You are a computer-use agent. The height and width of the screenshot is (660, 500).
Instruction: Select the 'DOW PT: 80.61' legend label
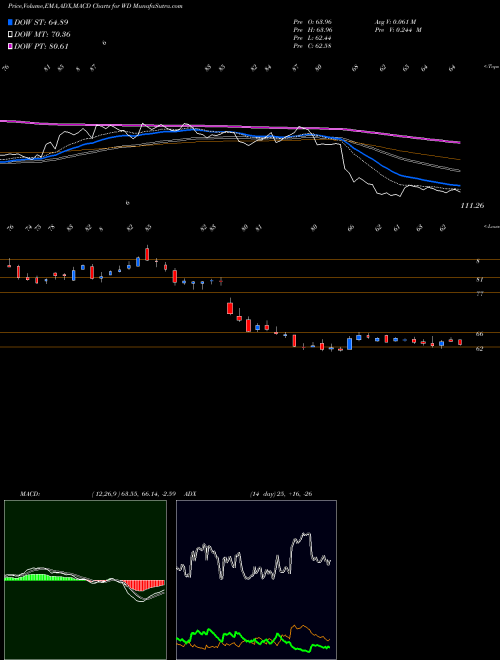tap(41, 47)
